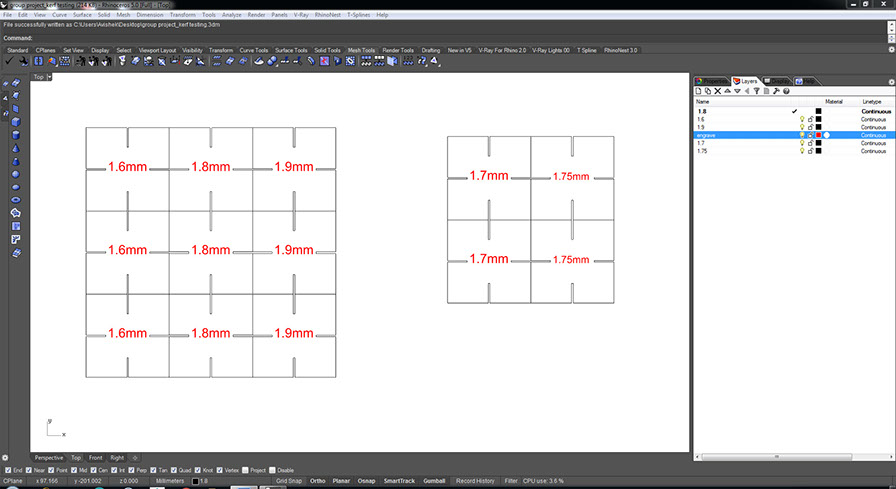Click the New Sublayer icon in Layers panel
896x489 pixels.
(x=708, y=91)
